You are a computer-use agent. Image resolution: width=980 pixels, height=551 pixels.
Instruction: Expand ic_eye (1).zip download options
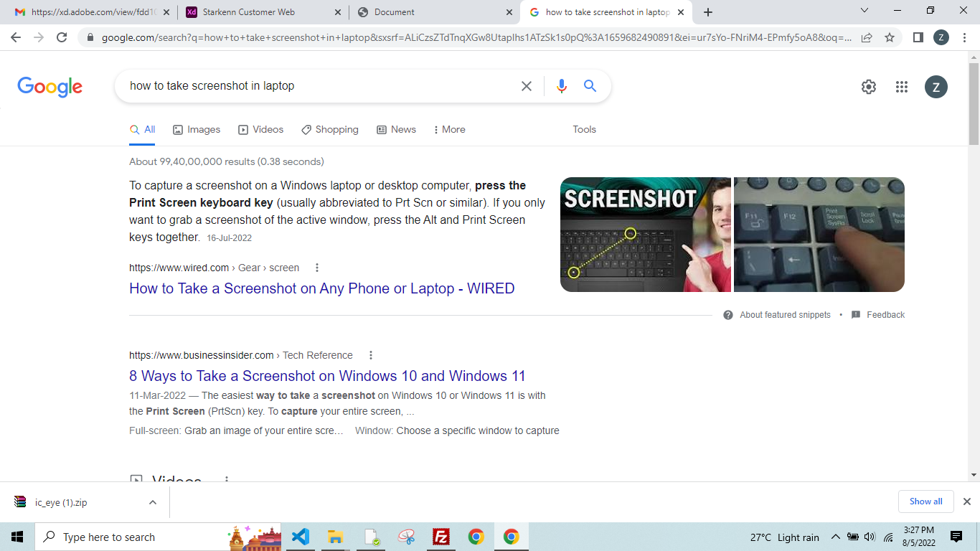(x=153, y=502)
